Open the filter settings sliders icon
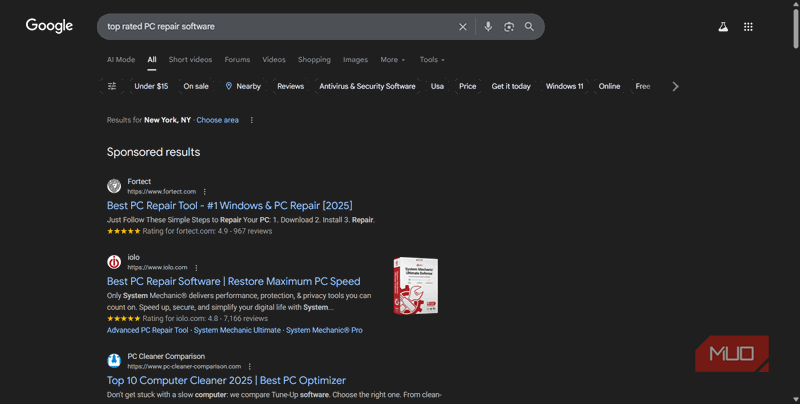The height and width of the screenshot is (404, 800). coord(112,86)
